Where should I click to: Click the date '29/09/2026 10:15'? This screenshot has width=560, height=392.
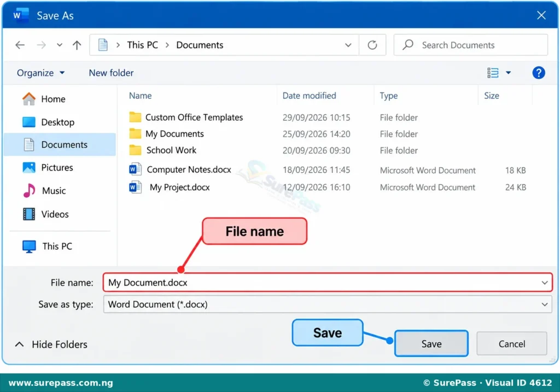317,118
